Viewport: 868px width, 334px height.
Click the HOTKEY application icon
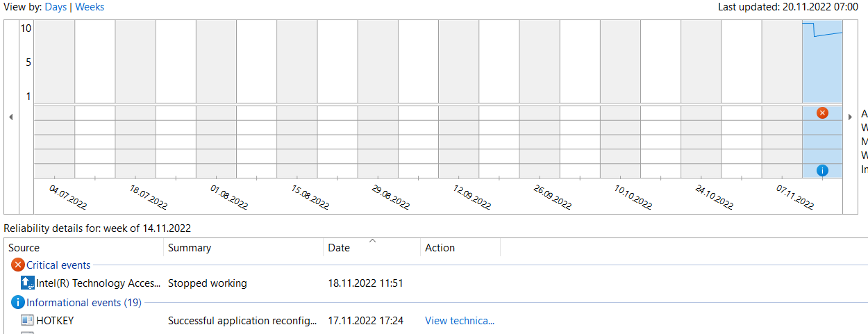coord(28,321)
